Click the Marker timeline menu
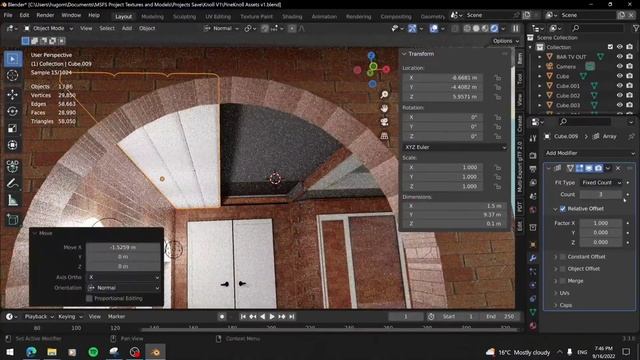The width and height of the screenshot is (640, 360). (x=116, y=317)
